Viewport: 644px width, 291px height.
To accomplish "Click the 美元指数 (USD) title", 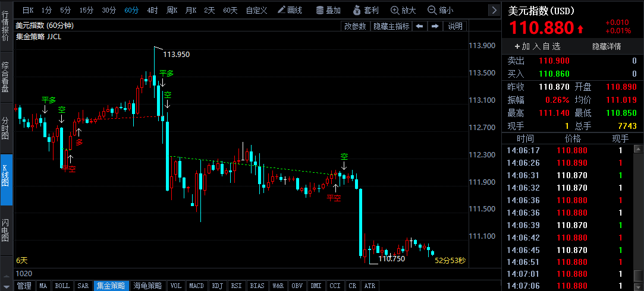I will pyautogui.click(x=541, y=11).
